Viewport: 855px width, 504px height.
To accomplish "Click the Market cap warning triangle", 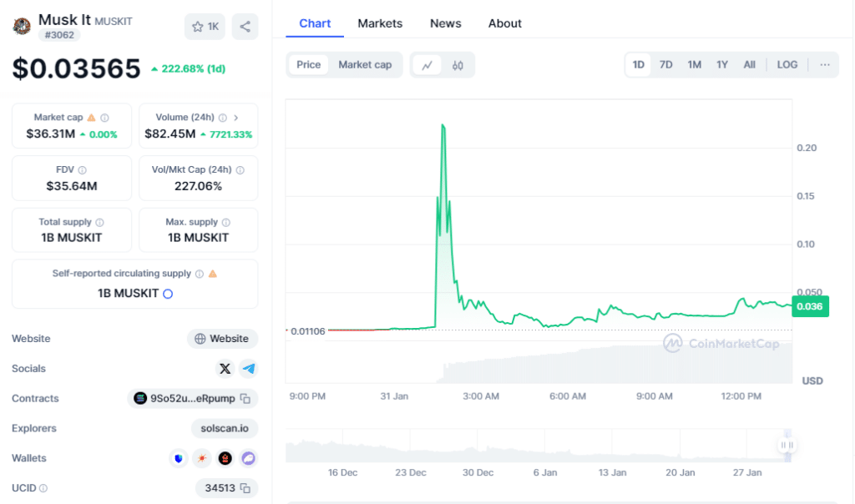I will (92, 117).
